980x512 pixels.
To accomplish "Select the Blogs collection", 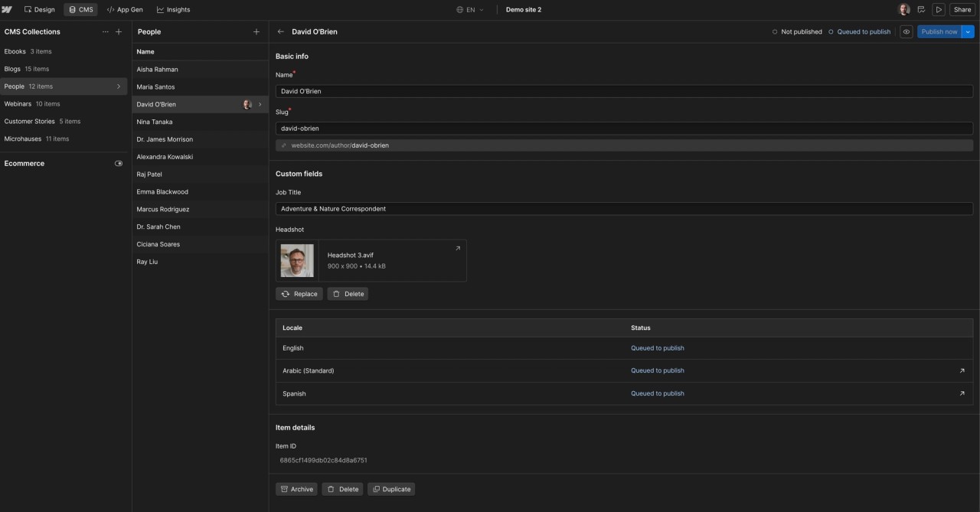I will tap(64, 69).
